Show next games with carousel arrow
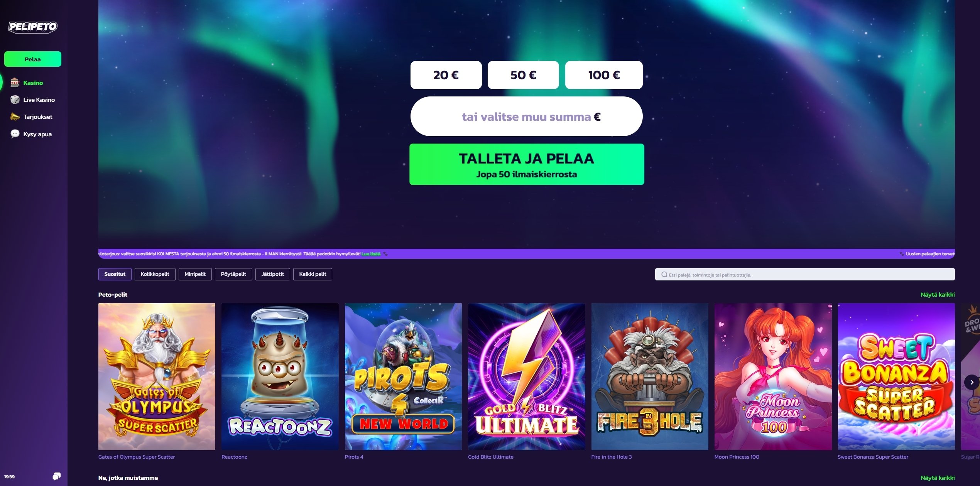This screenshot has height=486, width=980. 972,382
